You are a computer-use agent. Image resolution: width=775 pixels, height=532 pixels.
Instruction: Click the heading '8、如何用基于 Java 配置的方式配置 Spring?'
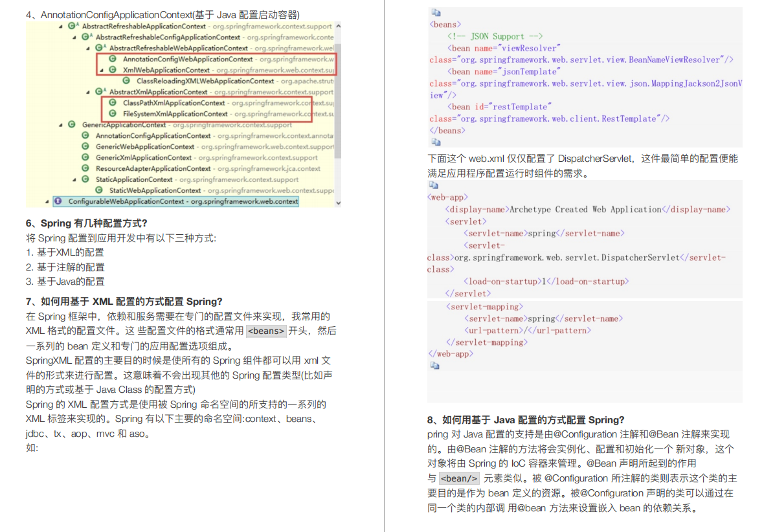tap(526, 420)
